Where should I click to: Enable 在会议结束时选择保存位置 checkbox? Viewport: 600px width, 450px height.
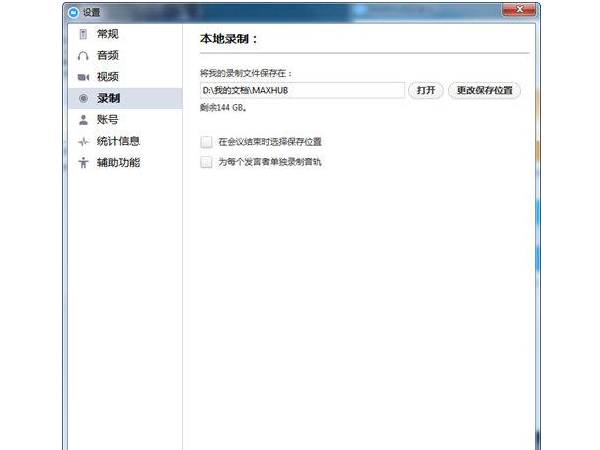[x=207, y=142]
